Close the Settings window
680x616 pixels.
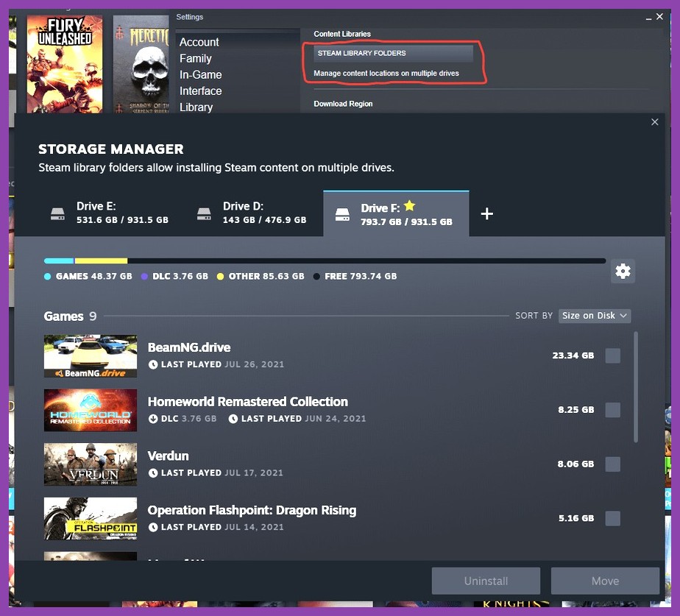pyautogui.click(x=659, y=16)
